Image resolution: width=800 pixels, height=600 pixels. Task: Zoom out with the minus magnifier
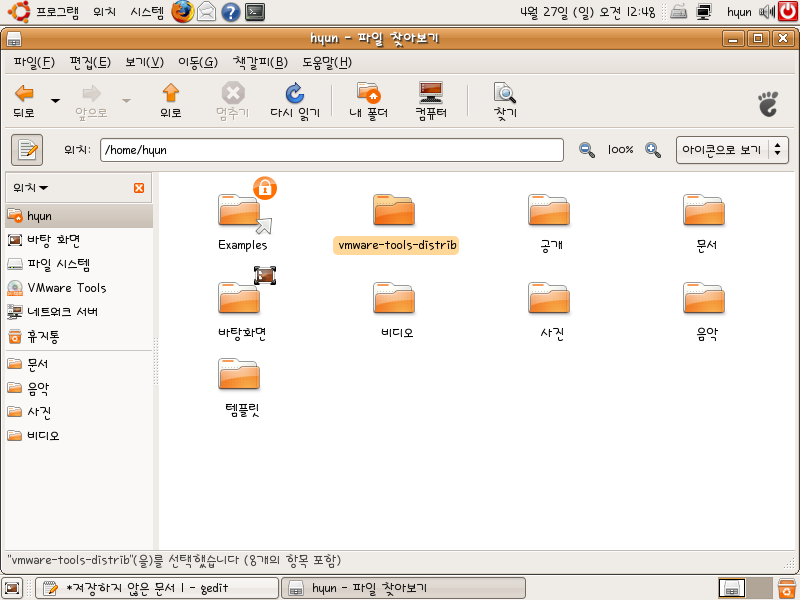tap(587, 150)
